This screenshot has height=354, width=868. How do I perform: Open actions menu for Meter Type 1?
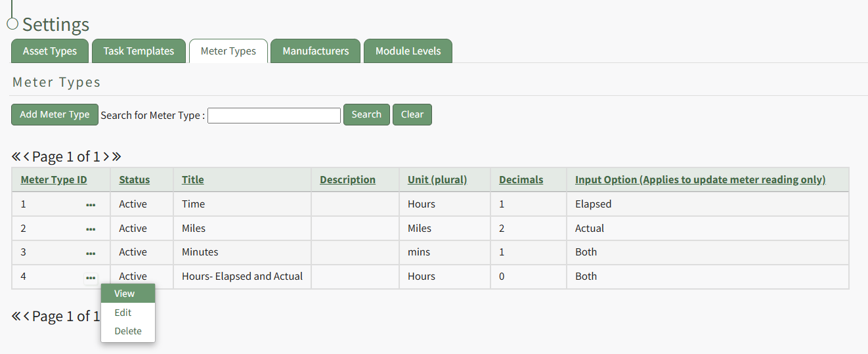click(91, 205)
